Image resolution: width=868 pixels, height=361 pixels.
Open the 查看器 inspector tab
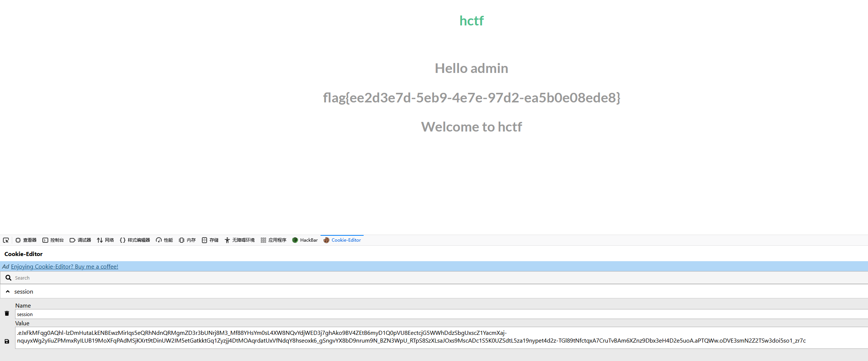[26, 240]
